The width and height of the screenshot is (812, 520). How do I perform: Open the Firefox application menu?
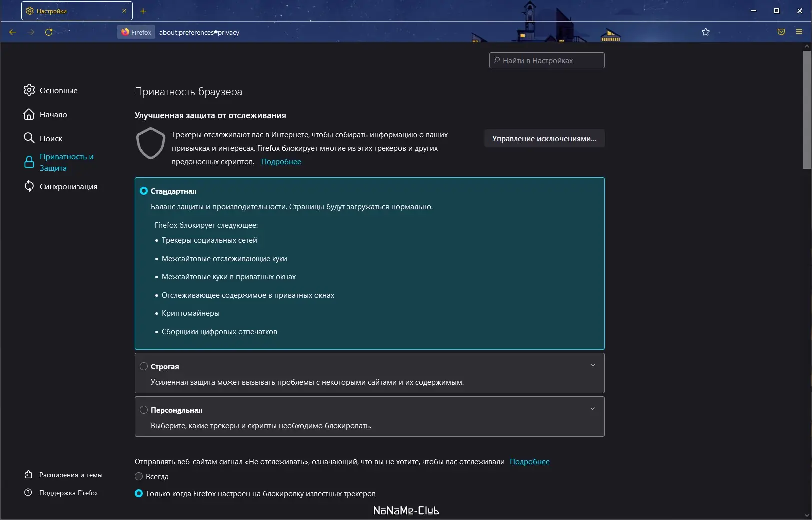pos(798,32)
